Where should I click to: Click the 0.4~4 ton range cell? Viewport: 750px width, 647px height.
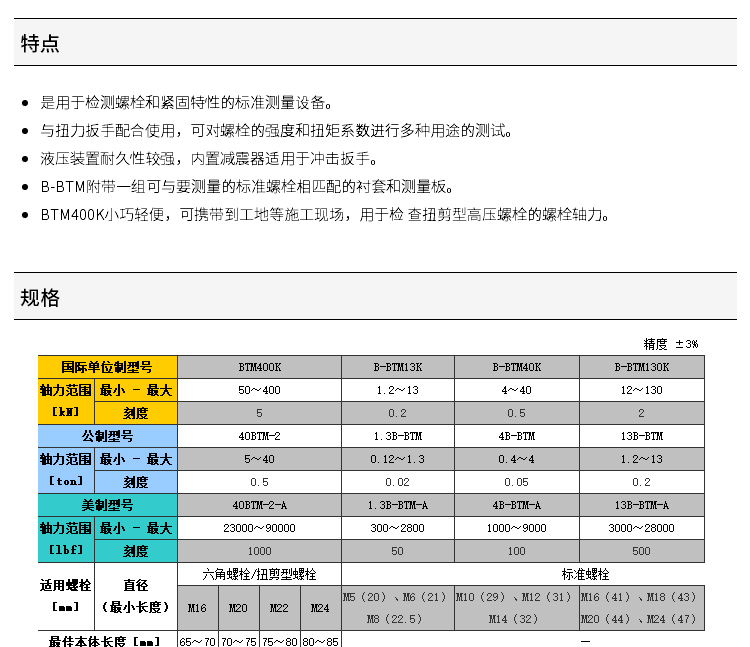(x=517, y=459)
